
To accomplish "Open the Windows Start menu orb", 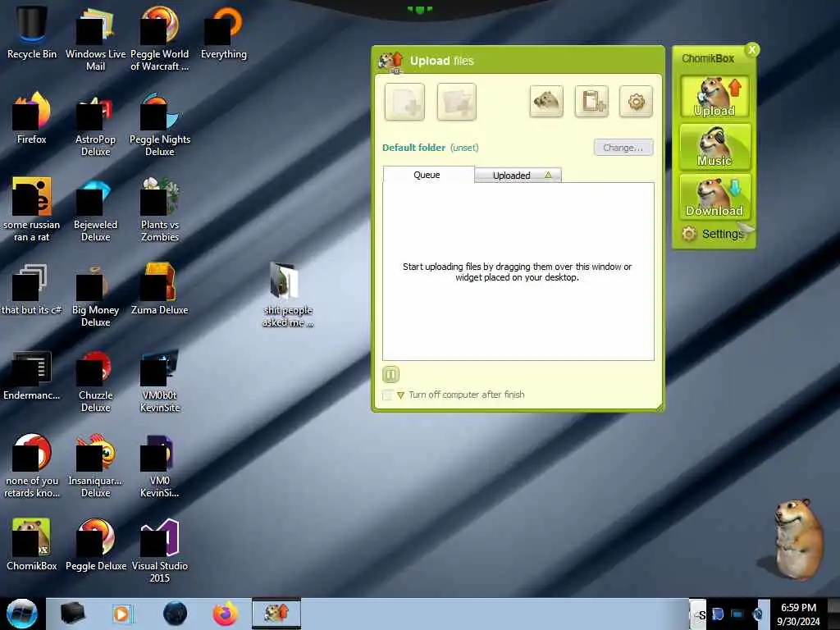I will tap(22, 614).
